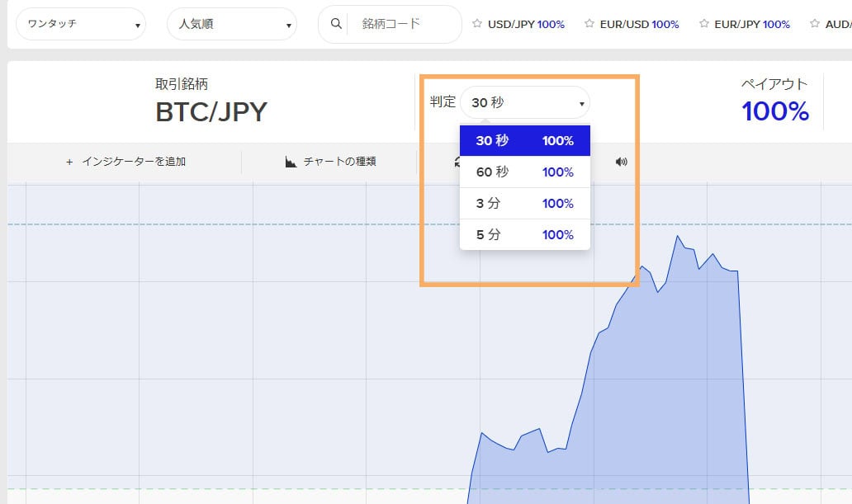Click the 銘柄コード search field
This screenshot has width=852, height=504.
click(x=404, y=24)
